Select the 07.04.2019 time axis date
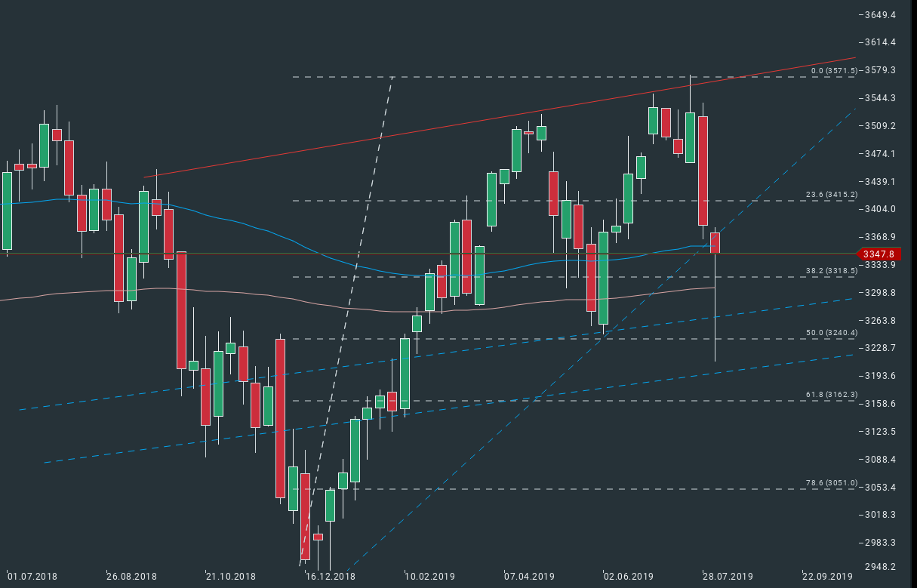The image size is (917, 588). [529, 577]
